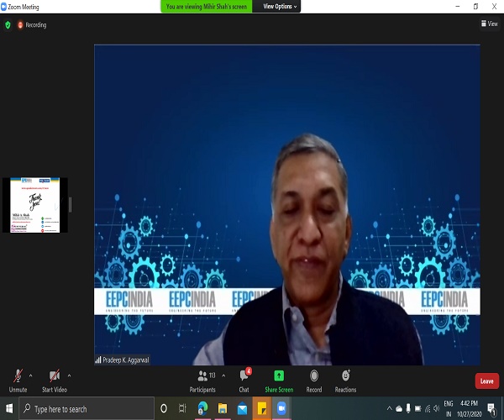Open the Reactions menu
Image resolution: width=504 pixels, height=420 pixels.
[345, 381]
